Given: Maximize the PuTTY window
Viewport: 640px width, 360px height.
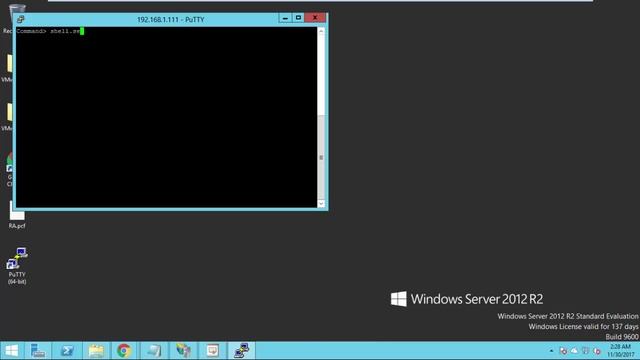Looking at the screenshot, I should [x=298, y=18].
